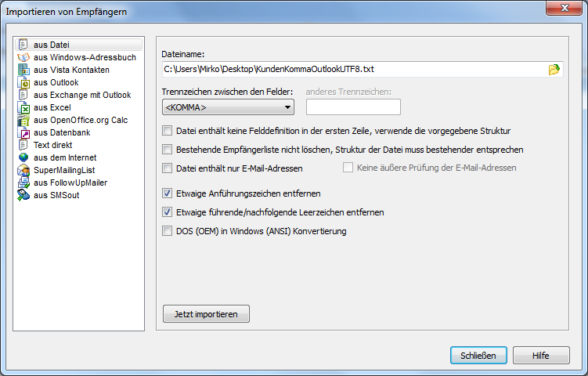Click the 'Schließen' button
This screenshot has height=376, width=588.
[x=478, y=355]
